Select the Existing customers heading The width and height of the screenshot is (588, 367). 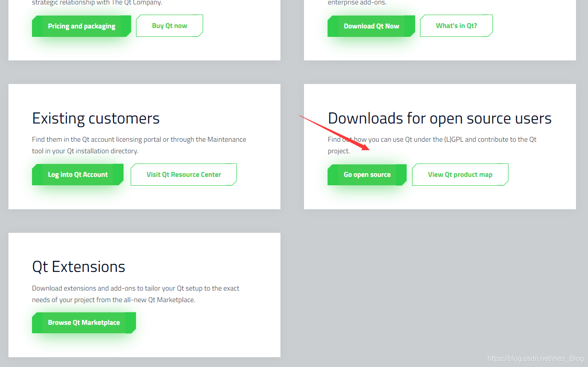click(x=96, y=119)
